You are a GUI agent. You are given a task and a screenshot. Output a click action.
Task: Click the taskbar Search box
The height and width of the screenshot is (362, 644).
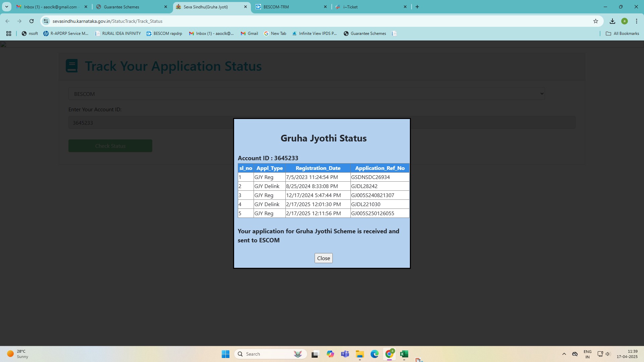[270, 354]
